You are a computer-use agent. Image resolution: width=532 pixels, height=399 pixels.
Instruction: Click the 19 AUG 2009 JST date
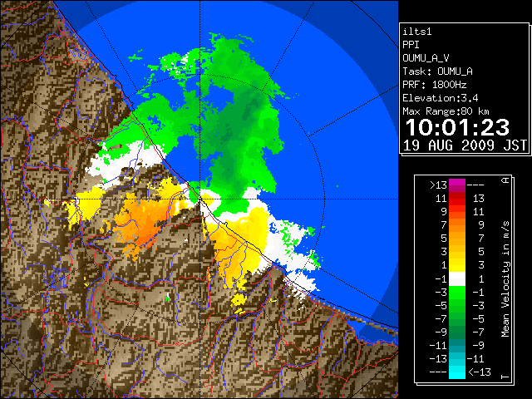465,145
